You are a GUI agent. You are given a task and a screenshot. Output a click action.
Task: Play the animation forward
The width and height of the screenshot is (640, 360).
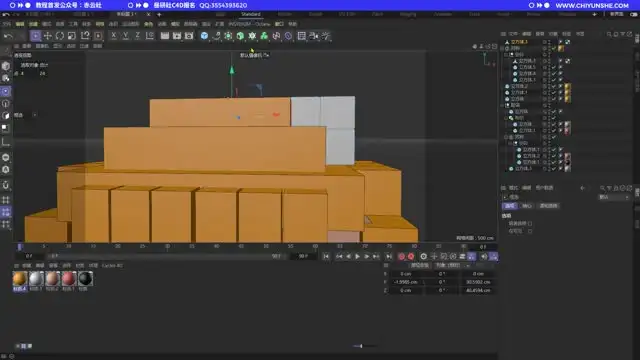coord(358,256)
